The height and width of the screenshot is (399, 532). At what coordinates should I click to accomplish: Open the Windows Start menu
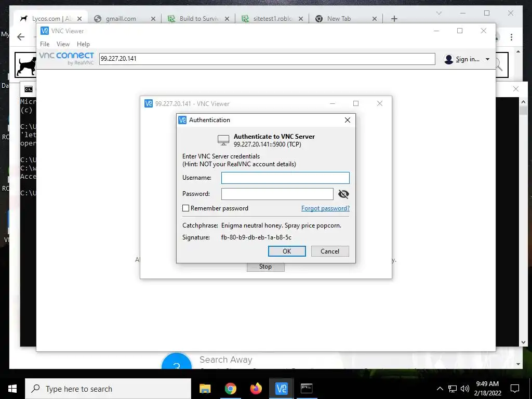[12, 389]
